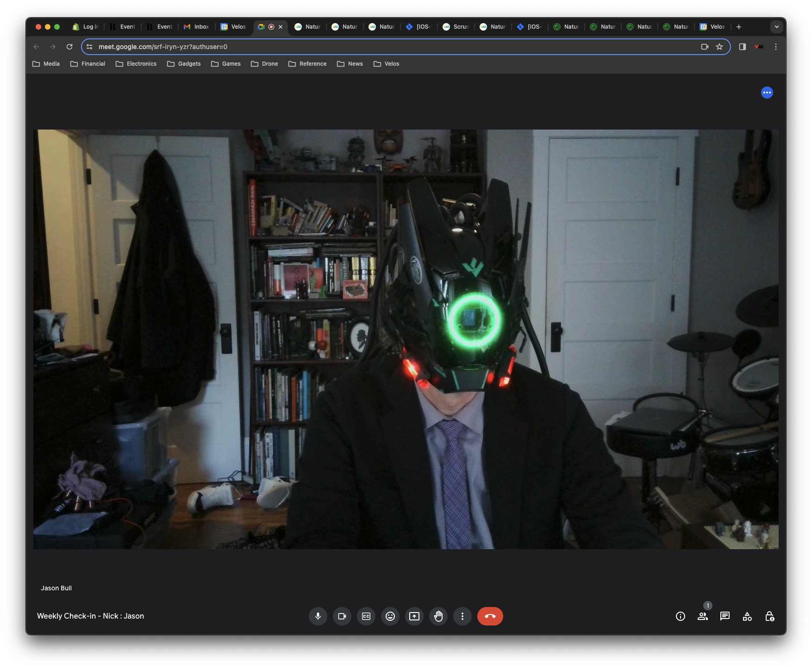Open the in-call chat panel

[x=725, y=616]
